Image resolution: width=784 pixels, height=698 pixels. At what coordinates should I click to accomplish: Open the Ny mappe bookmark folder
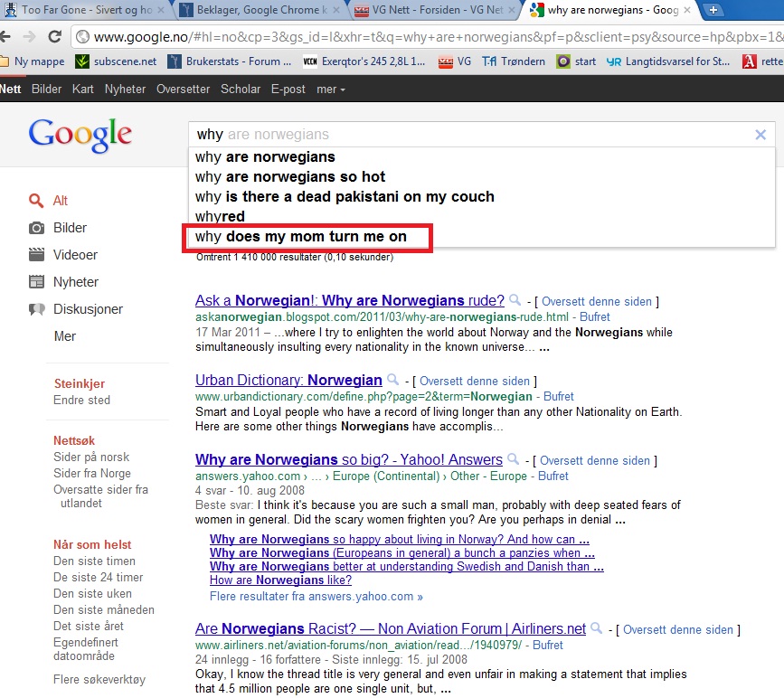tap(33, 61)
